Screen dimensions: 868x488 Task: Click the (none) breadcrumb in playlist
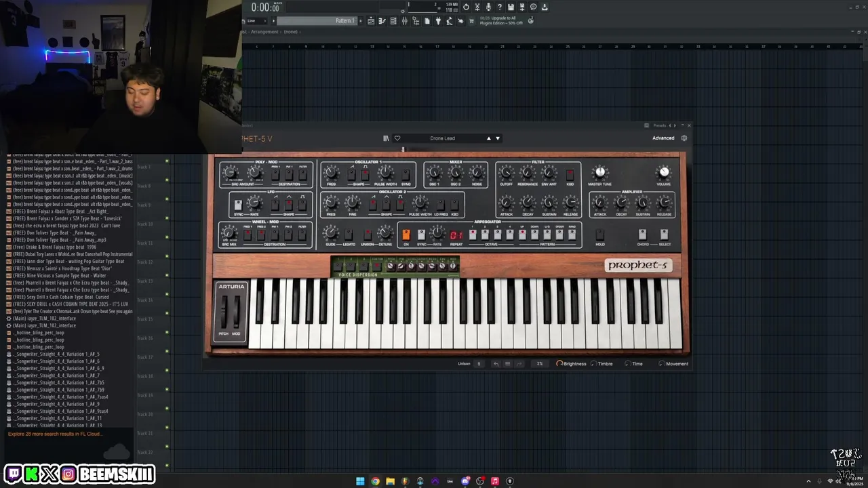click(291, 32)
